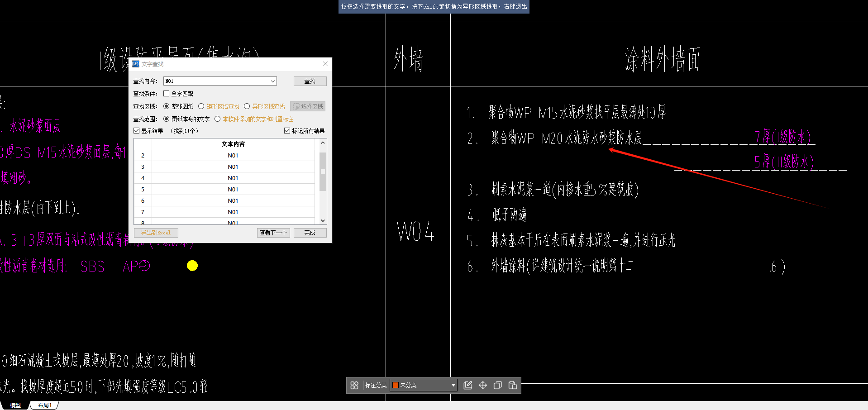Click the copy icon on the annotation toolbar
Screen dimensions: 868x410
pos(497,385)
